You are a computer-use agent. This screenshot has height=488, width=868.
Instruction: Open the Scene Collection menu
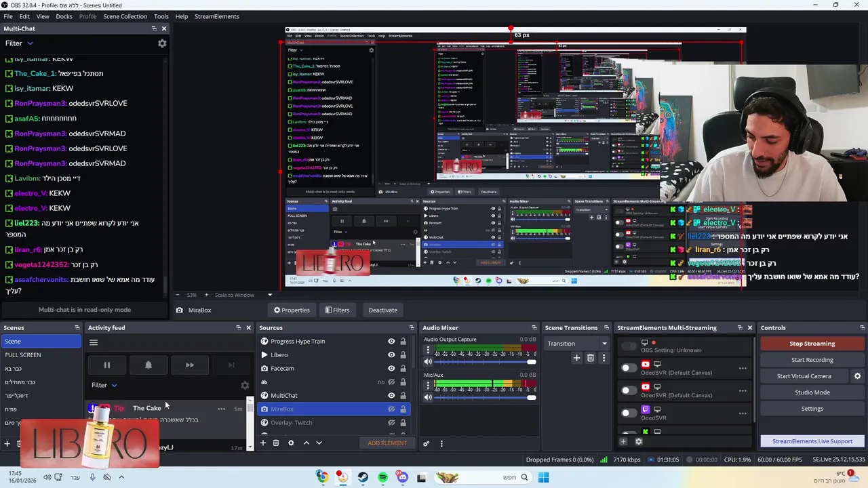[x=125, y=16]
